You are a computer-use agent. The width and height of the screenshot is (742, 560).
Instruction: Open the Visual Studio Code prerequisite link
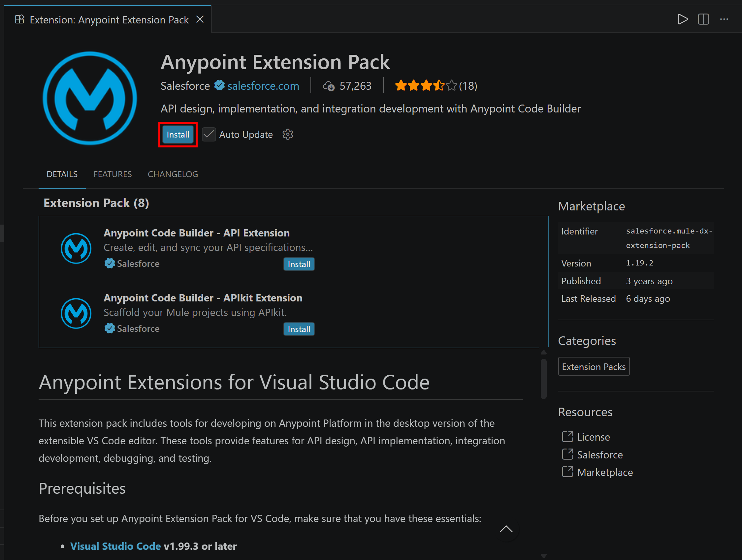point(115,546)
